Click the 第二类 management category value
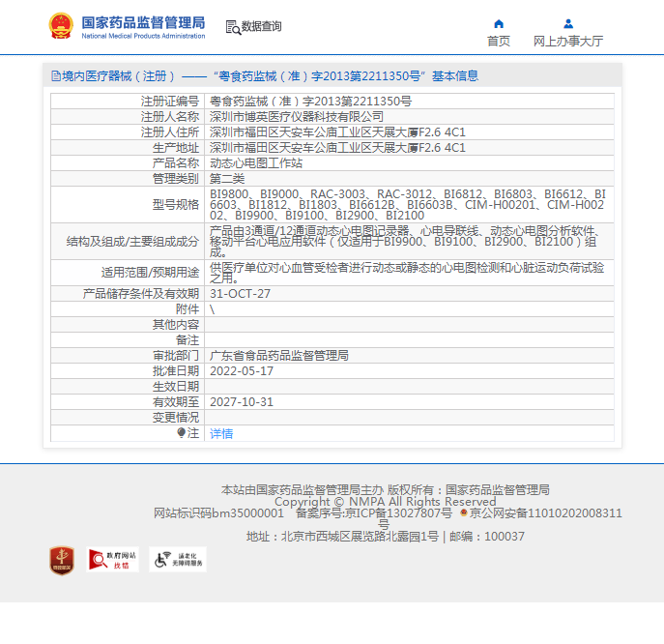Screen dimensions: 664x644 tap(227, 178)
